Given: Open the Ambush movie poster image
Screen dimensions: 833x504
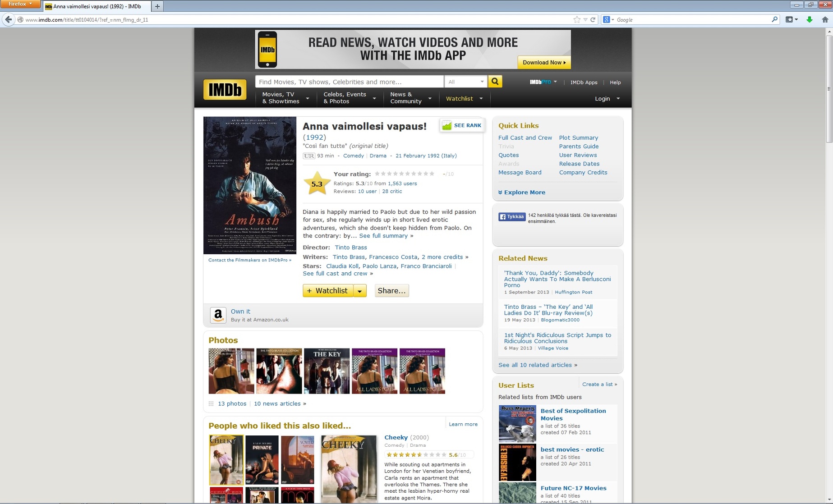Looking at the screenshot, I should pyautogui.click(x=250, y=185).
